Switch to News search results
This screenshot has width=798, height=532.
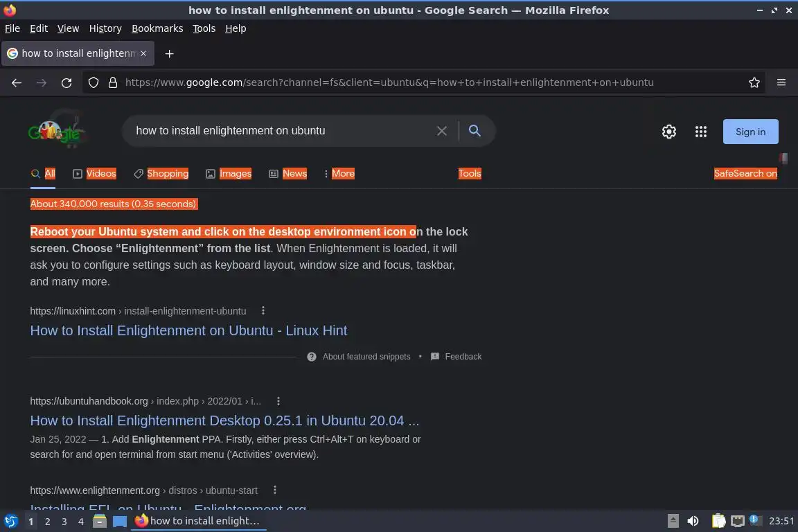(288, 174)
